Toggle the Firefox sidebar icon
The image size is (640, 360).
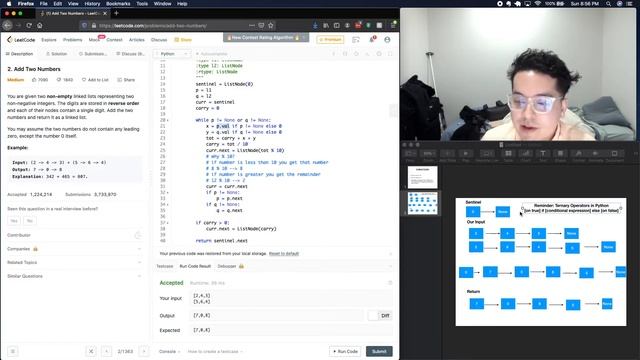click(336, 25)
